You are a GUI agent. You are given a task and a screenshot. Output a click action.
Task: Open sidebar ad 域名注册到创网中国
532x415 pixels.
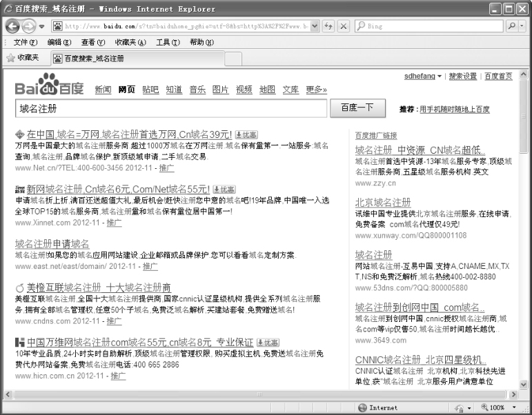(420, 307)
